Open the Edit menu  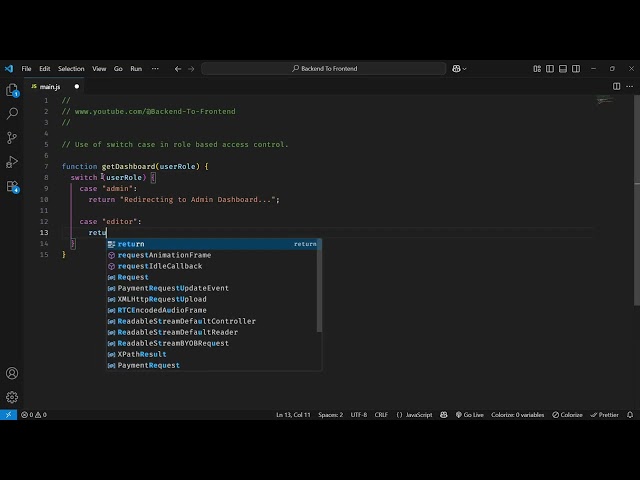tap(44, 69)
